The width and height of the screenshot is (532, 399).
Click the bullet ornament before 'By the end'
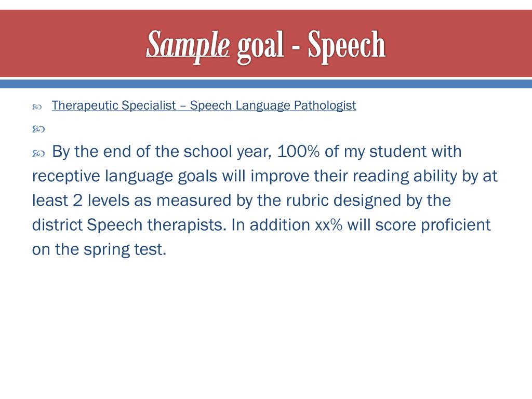pos(38,154)
